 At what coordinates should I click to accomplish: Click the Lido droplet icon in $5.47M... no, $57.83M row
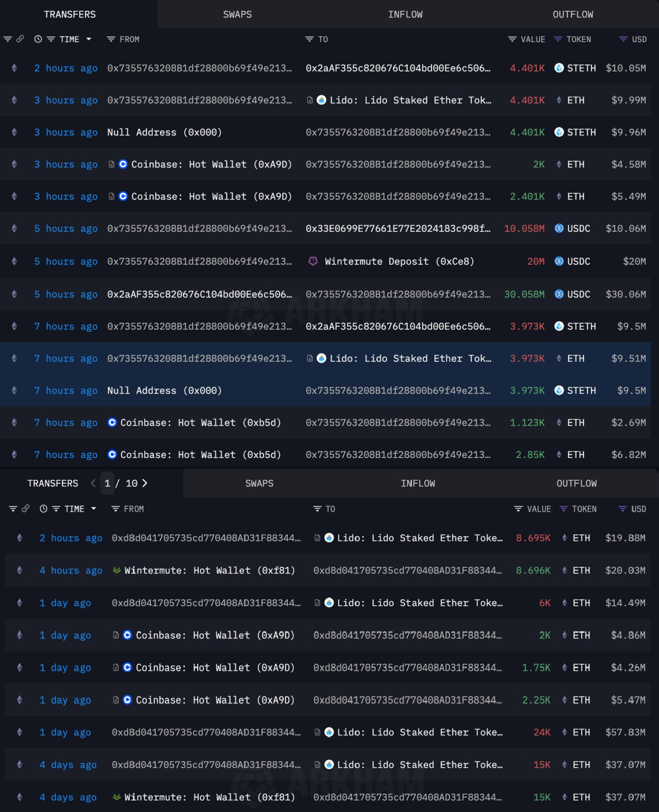click(329, 732)
